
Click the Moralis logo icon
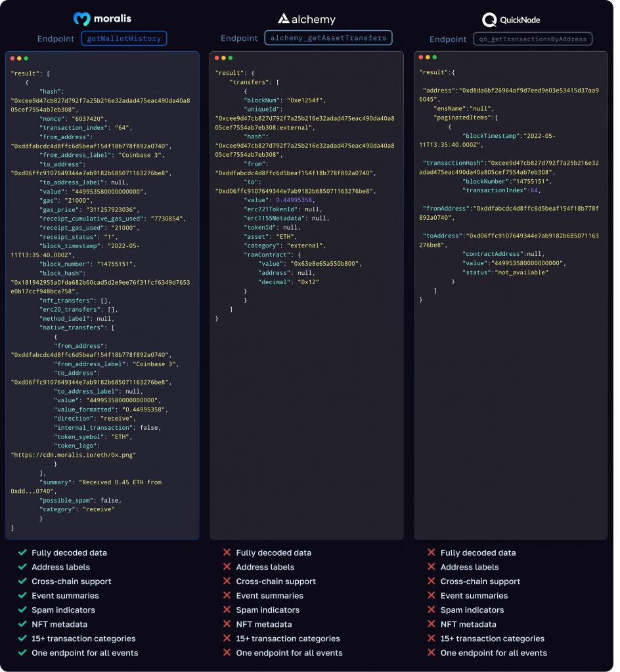point(82,19)
